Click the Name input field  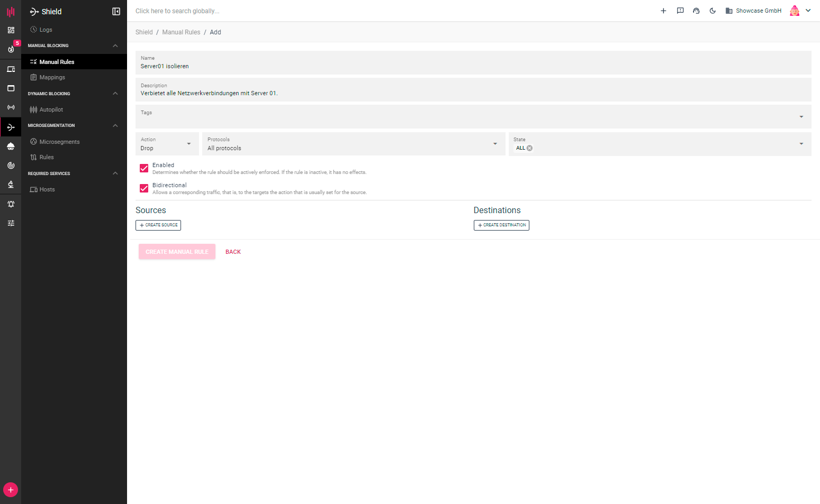(x=473, y=66)
